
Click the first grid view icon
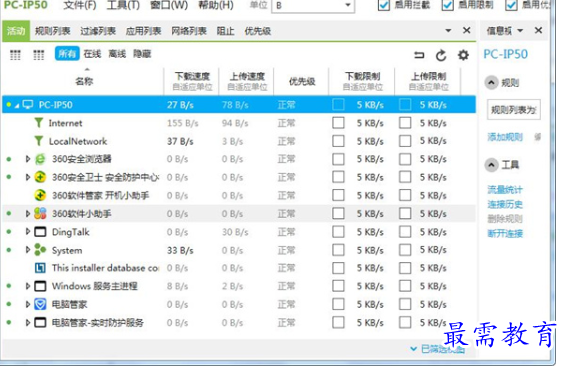[x=15, y=55]
